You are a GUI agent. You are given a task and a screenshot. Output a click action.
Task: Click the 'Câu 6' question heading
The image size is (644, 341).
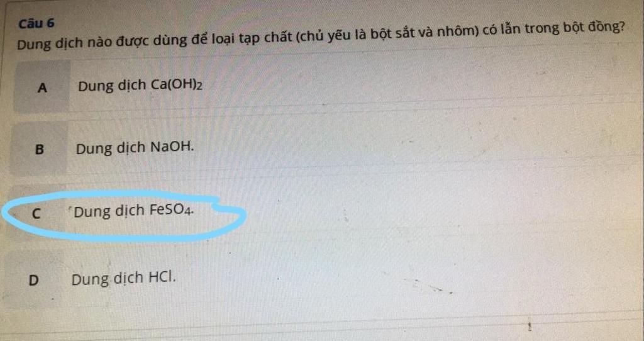(x=36, y=23)
